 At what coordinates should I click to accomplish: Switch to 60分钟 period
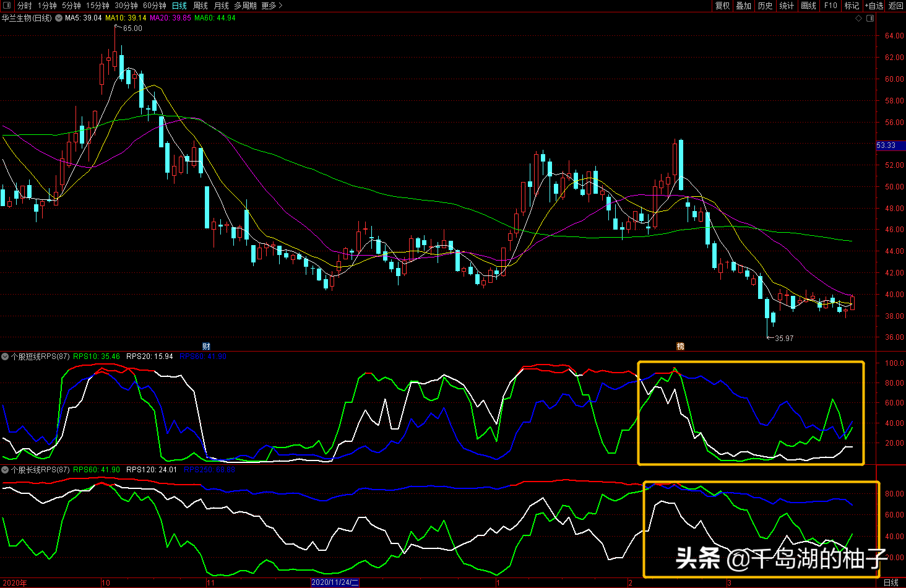pyautogui.click(x=154, y=6)
